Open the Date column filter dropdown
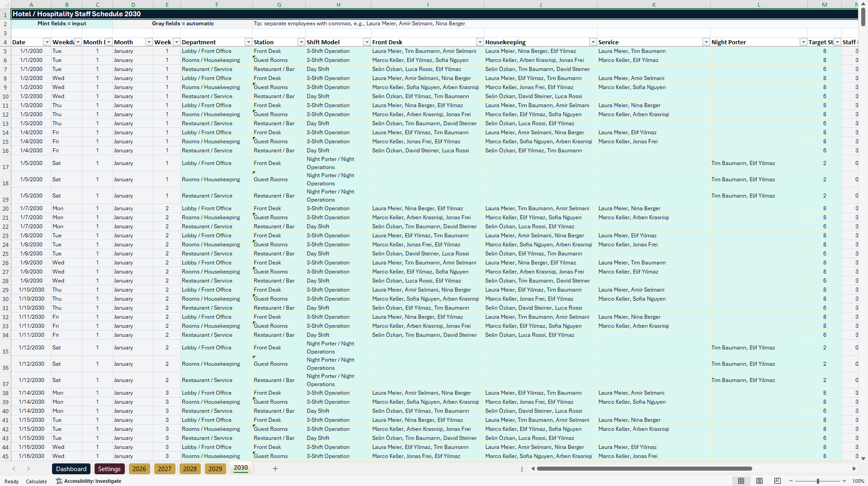The image size is (868, 486). 47,42
